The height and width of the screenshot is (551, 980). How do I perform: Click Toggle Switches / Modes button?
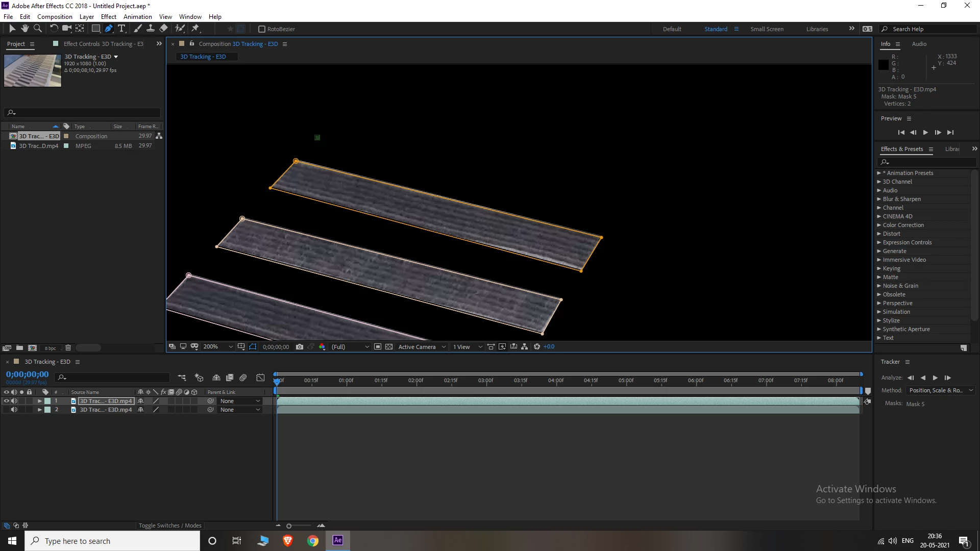[170, 525]
